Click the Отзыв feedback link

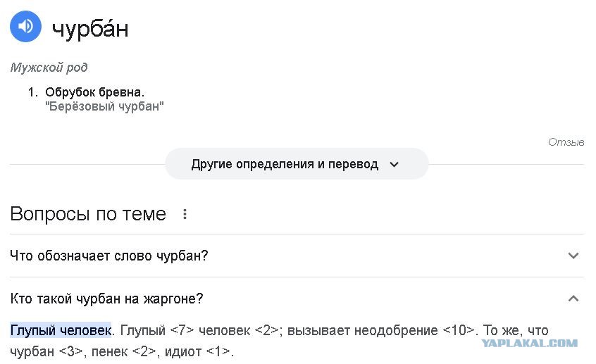[x=566, y=142]
